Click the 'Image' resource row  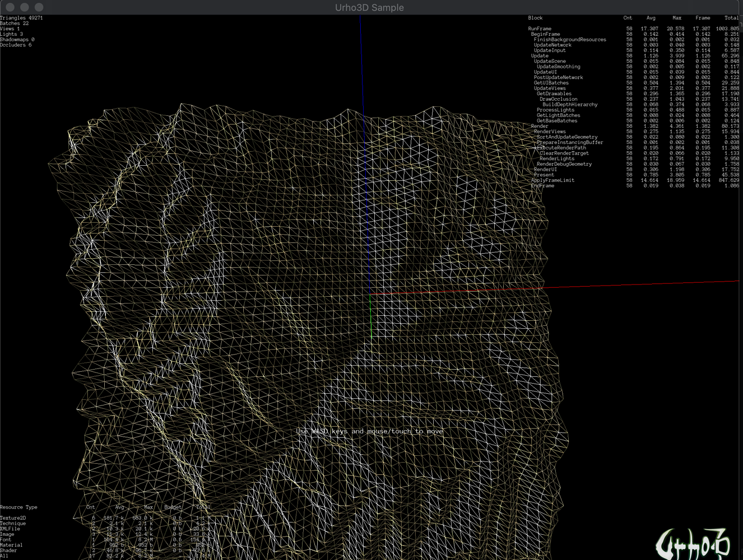(x=105, y=534)
